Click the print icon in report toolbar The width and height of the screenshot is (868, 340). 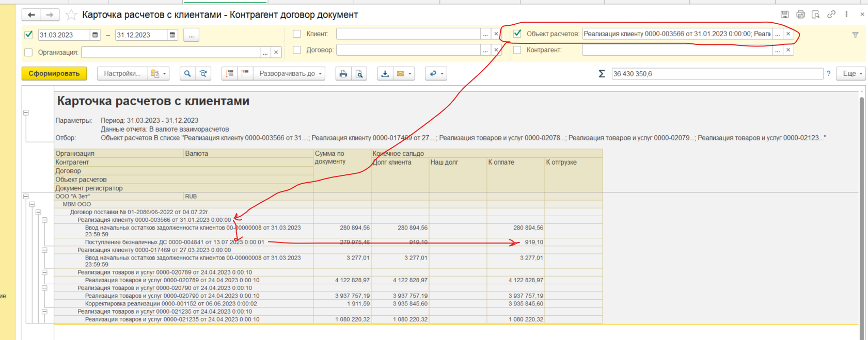(343, 74)
